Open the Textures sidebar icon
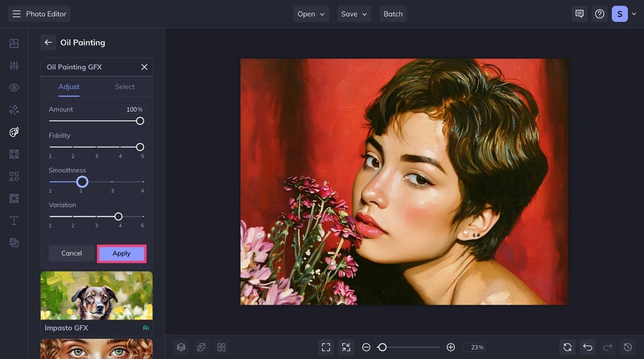 14,199
